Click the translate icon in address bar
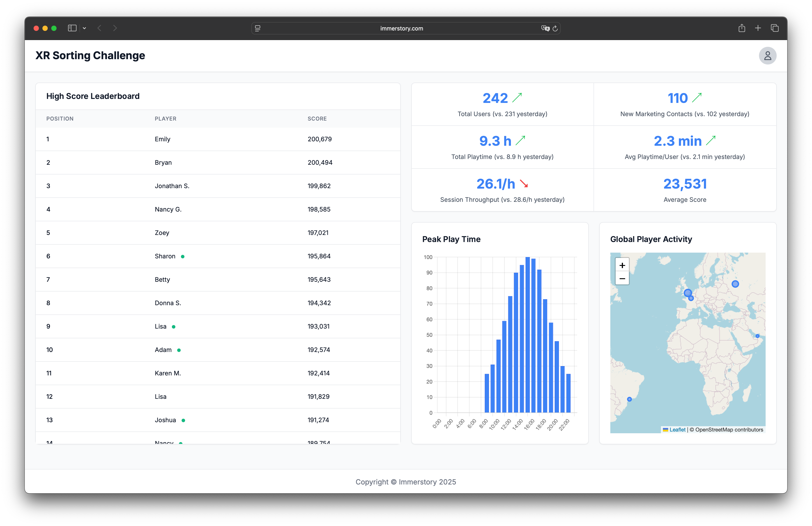812x526 pixels. [x=545, y=29]
